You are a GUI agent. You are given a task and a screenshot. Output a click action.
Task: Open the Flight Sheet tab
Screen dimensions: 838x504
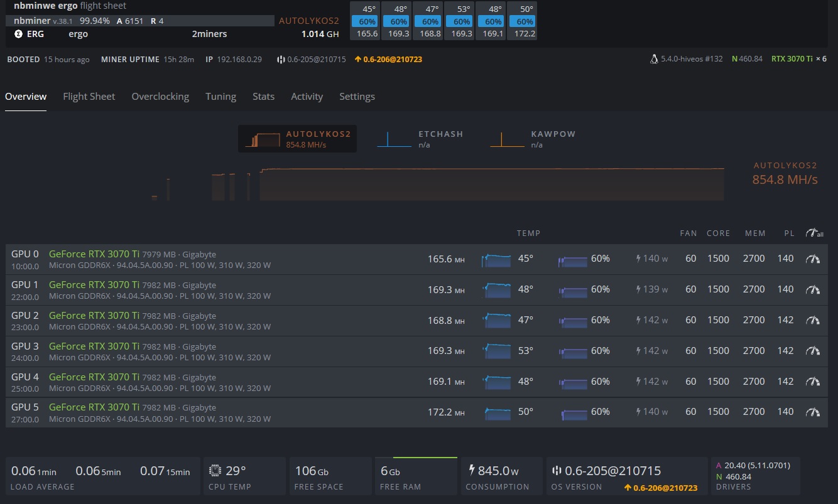tap(89, 97)
